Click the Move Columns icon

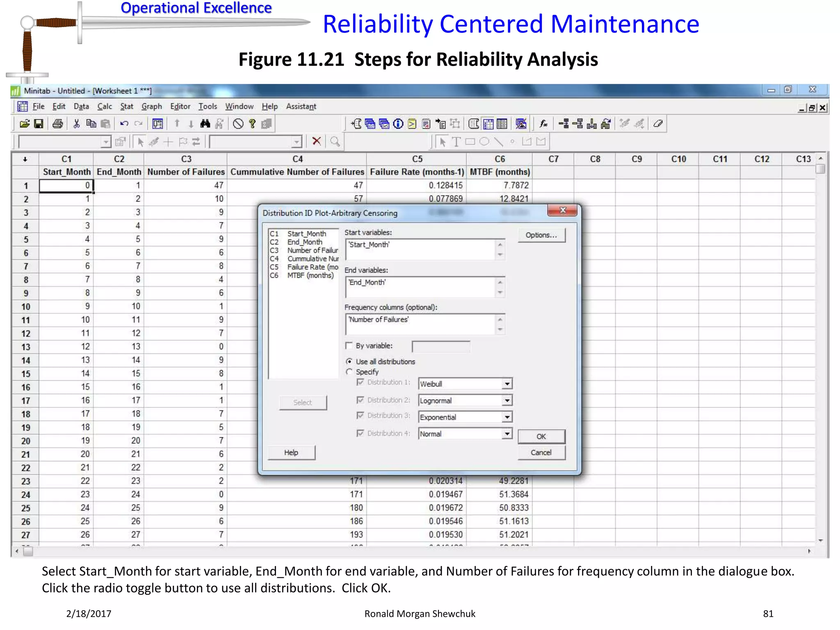pos(606,123)
